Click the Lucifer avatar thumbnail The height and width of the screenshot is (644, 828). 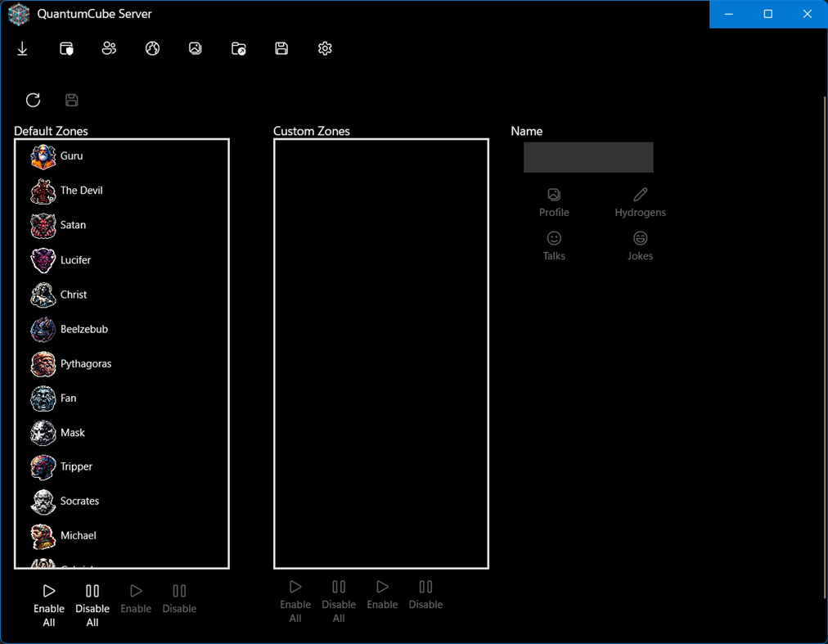[x=43, y=260]
